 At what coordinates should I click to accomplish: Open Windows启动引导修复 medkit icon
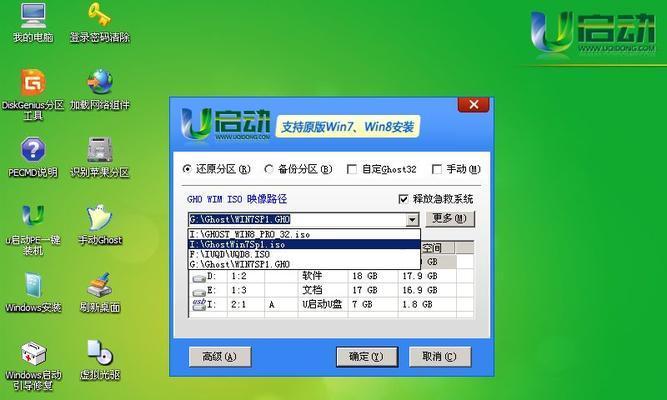click(33, 366)
